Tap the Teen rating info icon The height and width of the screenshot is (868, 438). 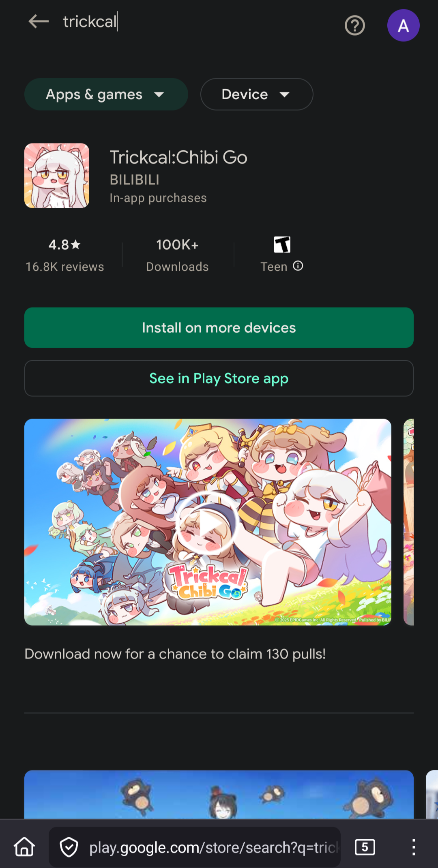tap(298, 266)
